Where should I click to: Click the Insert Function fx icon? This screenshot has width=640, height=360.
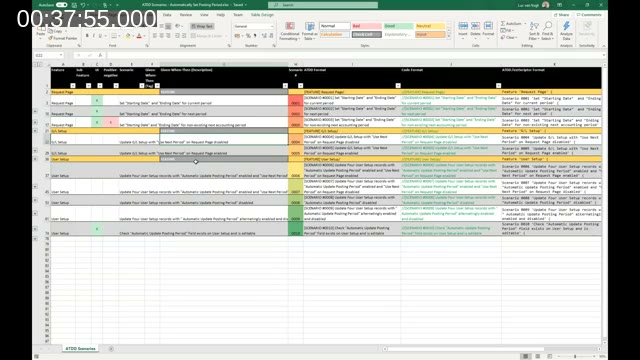coord(100,55)
